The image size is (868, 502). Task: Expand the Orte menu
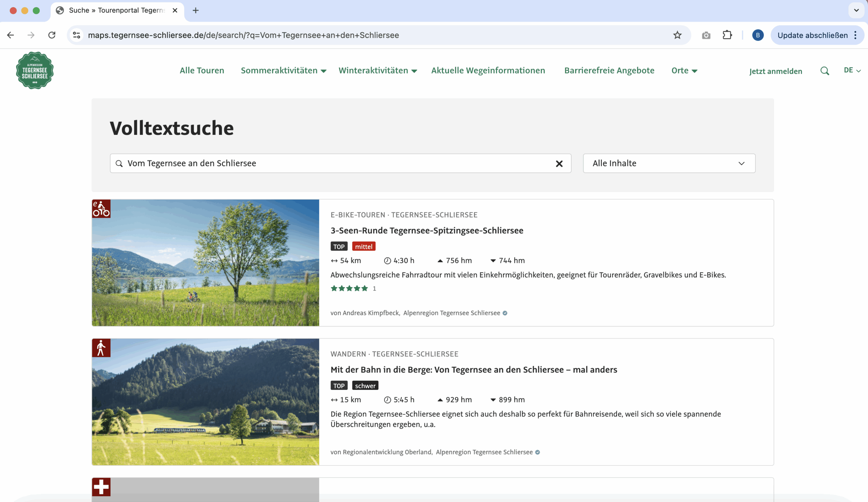[x=684, y=70]
